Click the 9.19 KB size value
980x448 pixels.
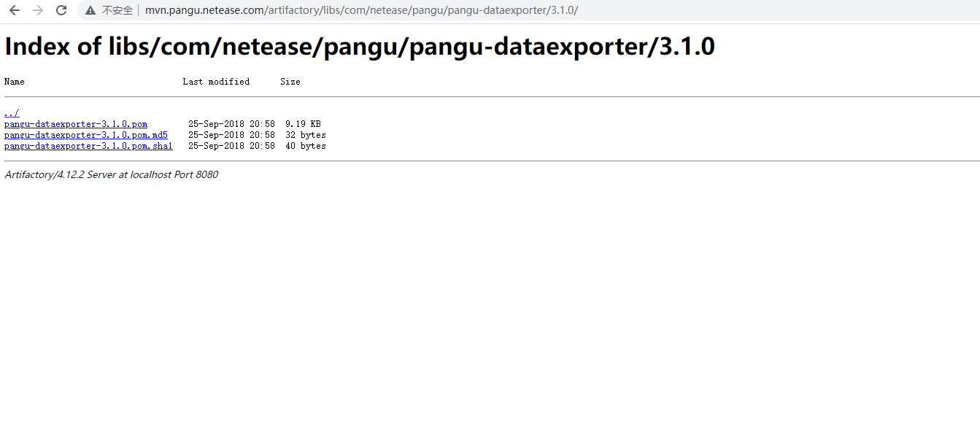(x=303, y=124)
